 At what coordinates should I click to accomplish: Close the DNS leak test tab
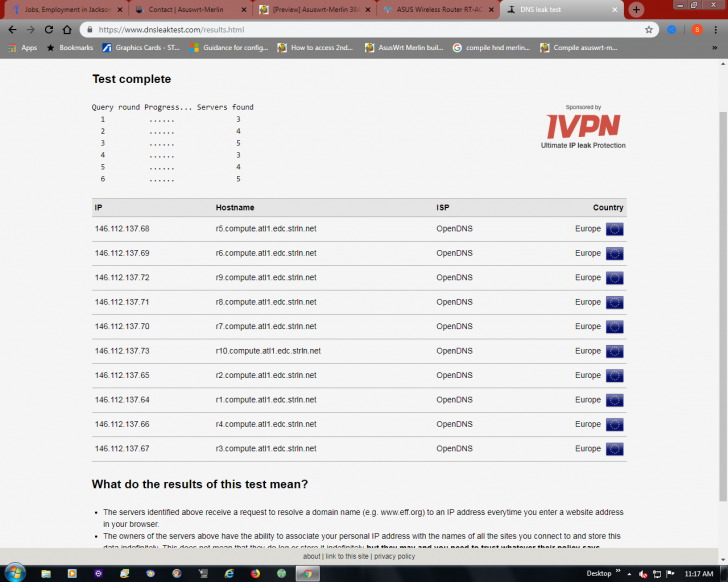(x=615, y=10)
